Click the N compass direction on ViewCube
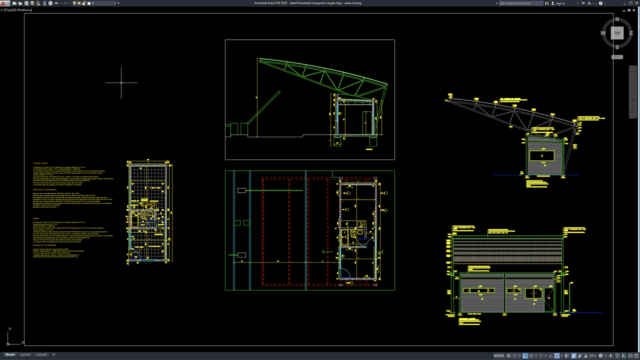Viewport: 640px width, 360px height. [617, 19]
